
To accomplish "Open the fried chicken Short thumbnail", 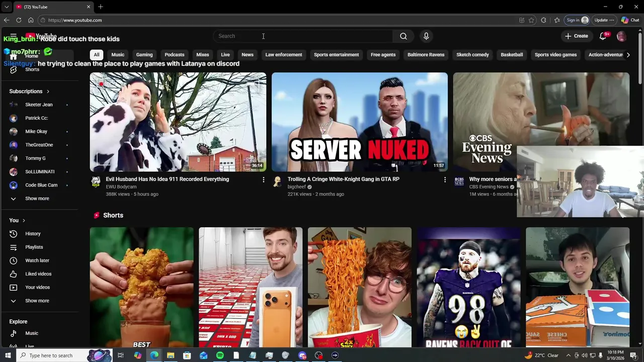I will point(141,287).
